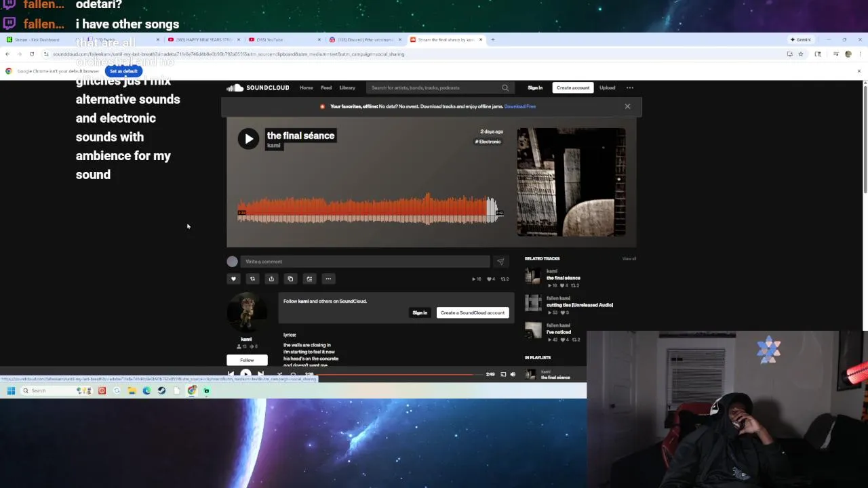Open the kami artist link under title
Screen dimensions: 868x488
pos(274,146)
